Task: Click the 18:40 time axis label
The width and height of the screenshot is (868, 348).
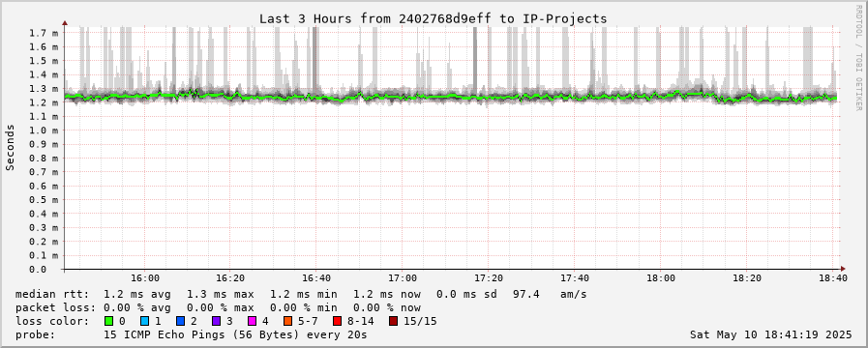Action: coord(832,278)
